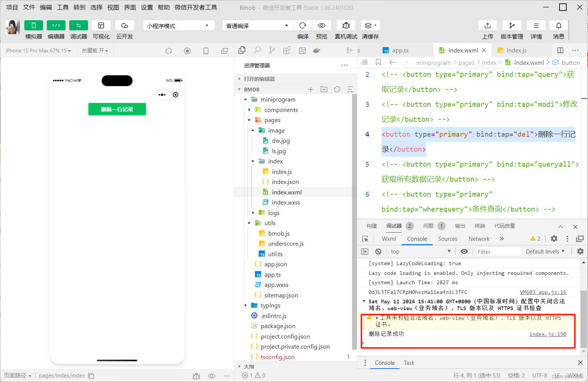Switch to the Wxml devtools tab

389,239
